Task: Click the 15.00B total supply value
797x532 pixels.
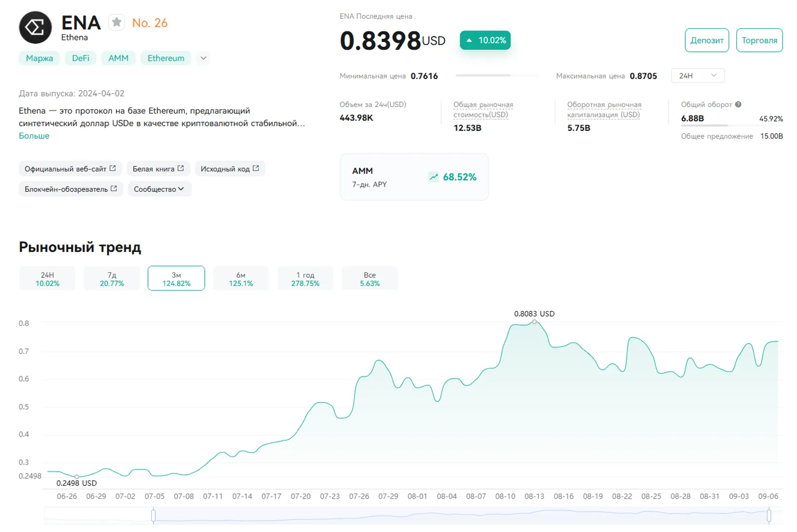Action: click(x=772, y=136)
